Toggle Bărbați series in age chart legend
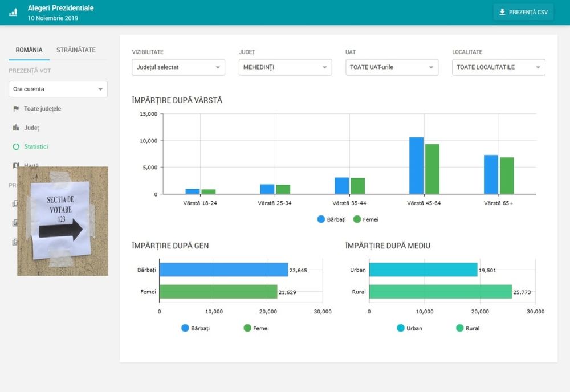The height and width of the screenshot is (392, 570). tap(321, 219)
